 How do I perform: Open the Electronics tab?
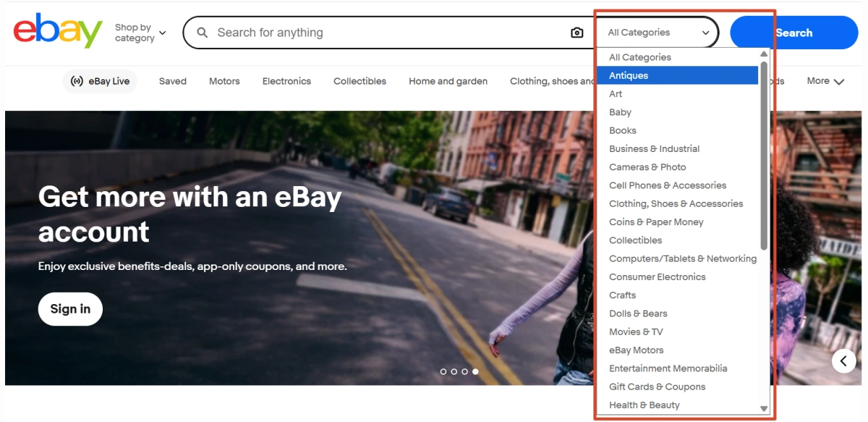click(286, 81)
